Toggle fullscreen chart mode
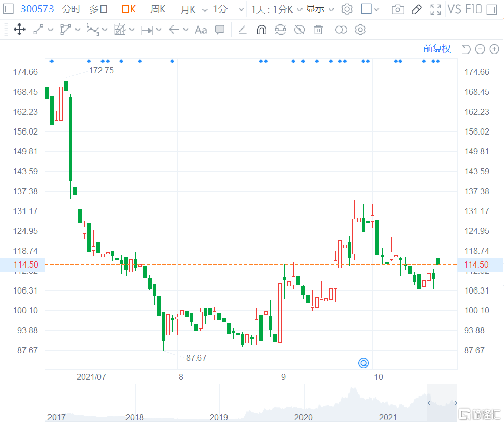This screenshot has width=504, height=424. 436,10
